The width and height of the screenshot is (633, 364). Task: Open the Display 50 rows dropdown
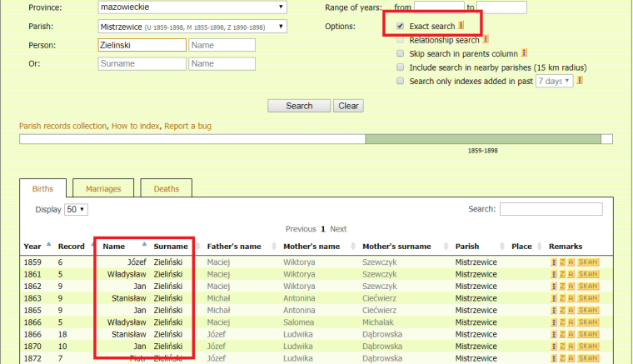[77, 209]
